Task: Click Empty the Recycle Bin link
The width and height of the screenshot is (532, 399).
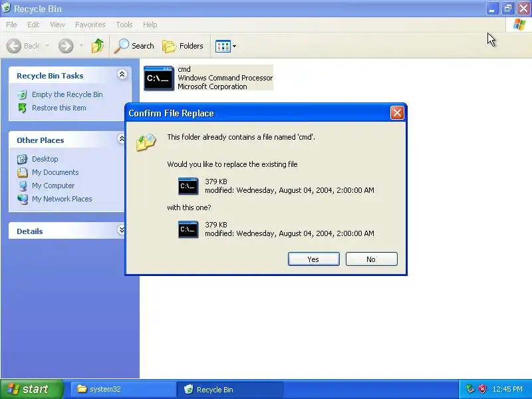Action: pos(67,94)
